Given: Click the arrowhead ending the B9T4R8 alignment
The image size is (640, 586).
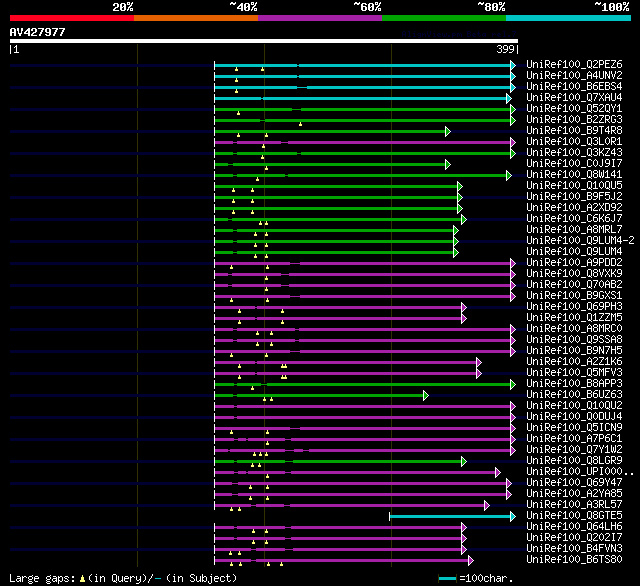Looking at the screenshot, I should coord(448,131).
